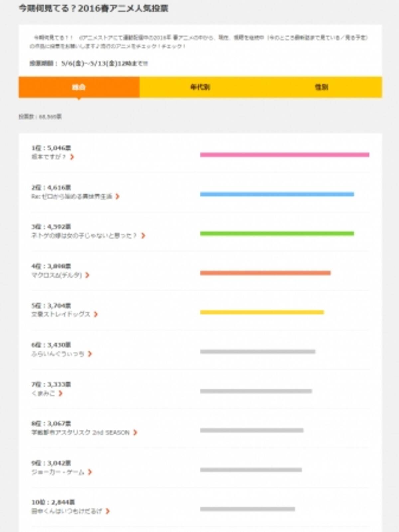Click the green bar for rank 3
399x532 pixels.
pyautogui.click(x=277, y=234)
